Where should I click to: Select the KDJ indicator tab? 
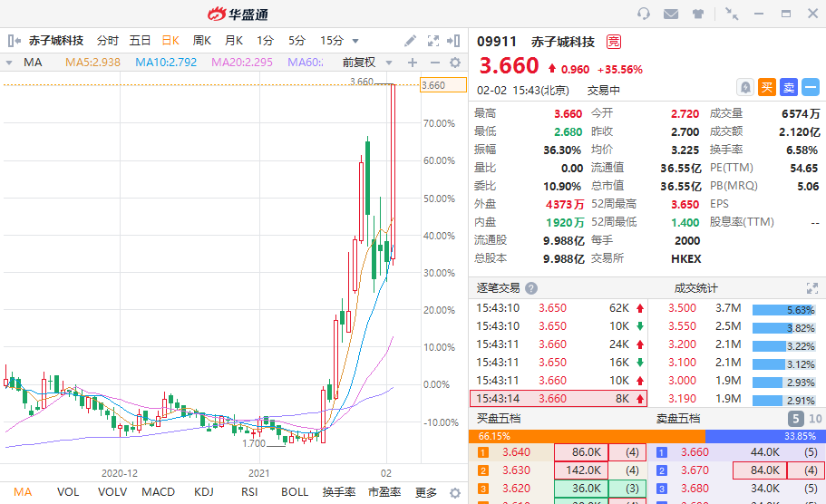[x=204, y=492]
